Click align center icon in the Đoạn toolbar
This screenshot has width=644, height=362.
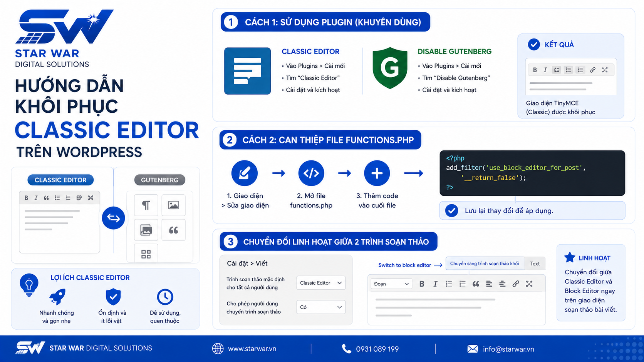click(x=502, y=284)
